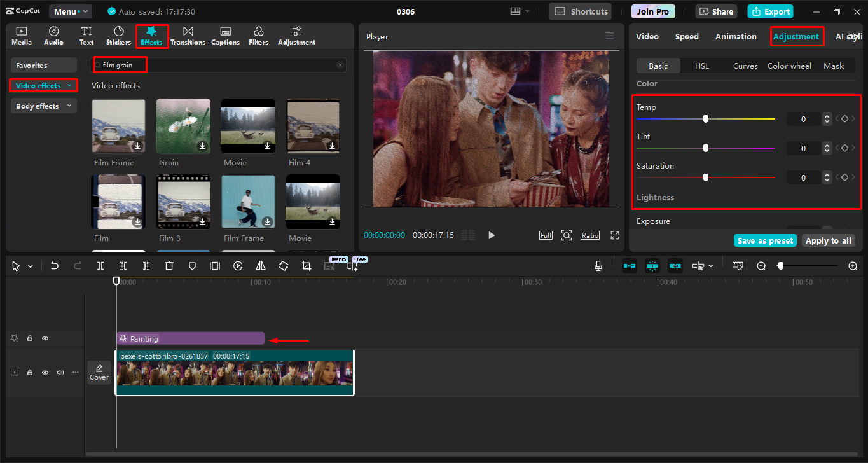Click the Mirror flip icon
868x463 pixels.
pos(261,266)
